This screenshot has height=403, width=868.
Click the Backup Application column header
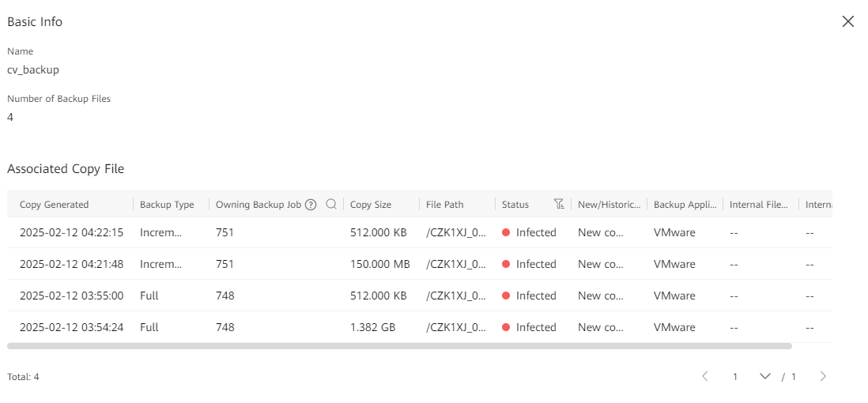[x=685, y=205]
